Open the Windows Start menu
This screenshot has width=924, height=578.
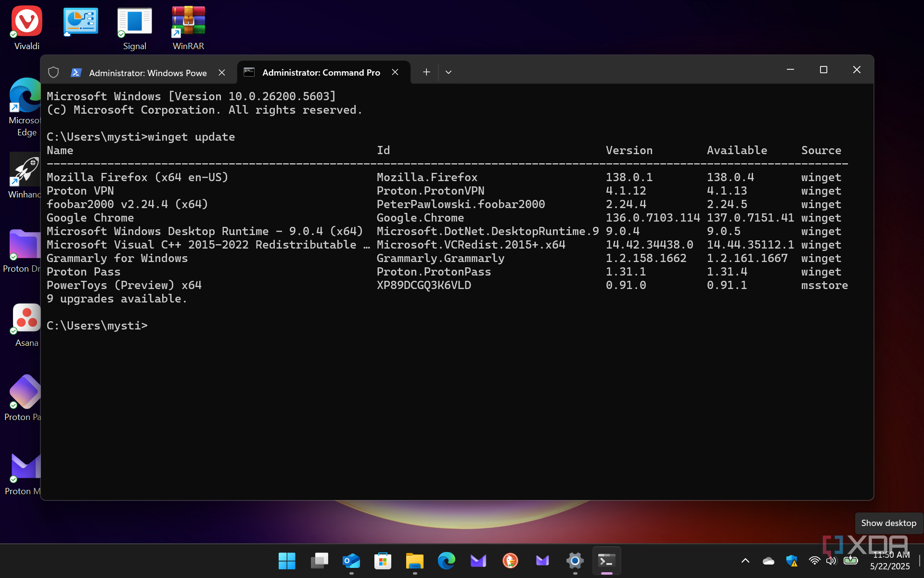tap(287, 561)
